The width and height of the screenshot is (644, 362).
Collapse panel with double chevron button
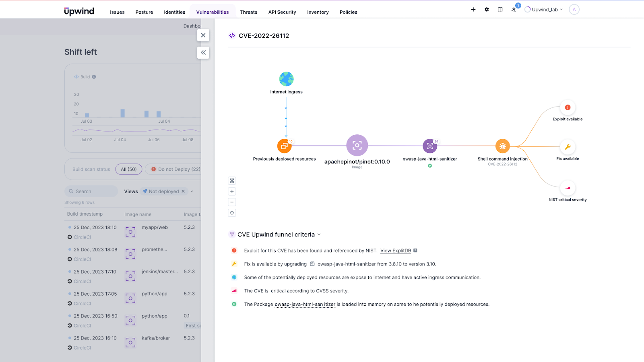[203, 52]
